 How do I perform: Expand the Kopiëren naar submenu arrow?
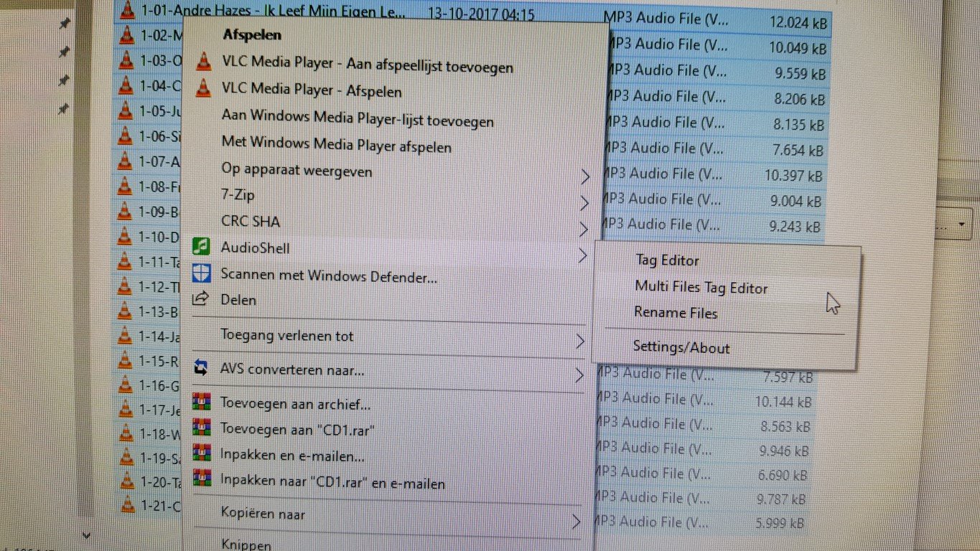point(576,521)
